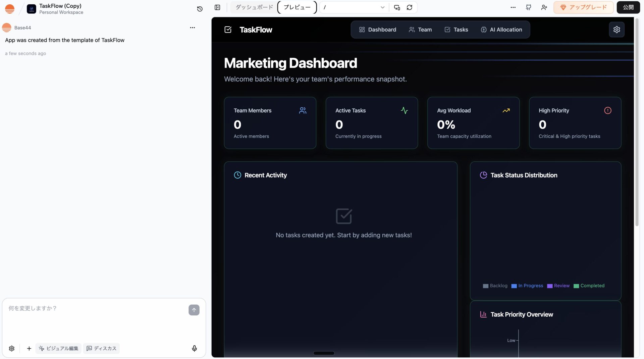Expand the page path dropdown

382,7
